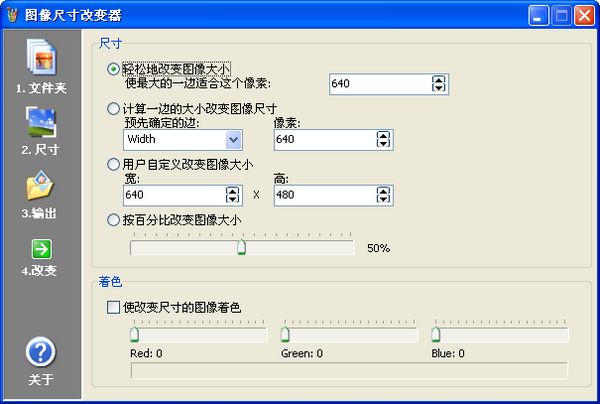
Task: Increase the largest-side pixel value with up arrow
Action: tap(439, 80)
